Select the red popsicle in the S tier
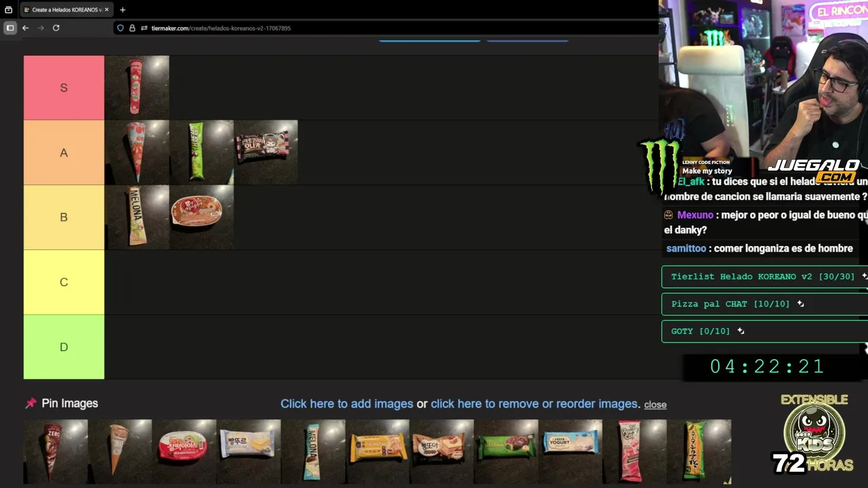Viewport: 868px width, 488px height. [137, 87]
